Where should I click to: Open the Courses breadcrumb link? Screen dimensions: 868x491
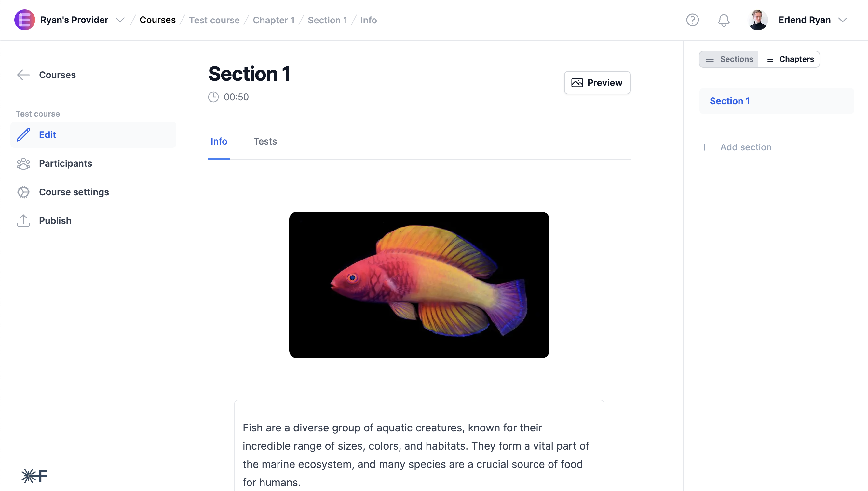coord(157,20)
